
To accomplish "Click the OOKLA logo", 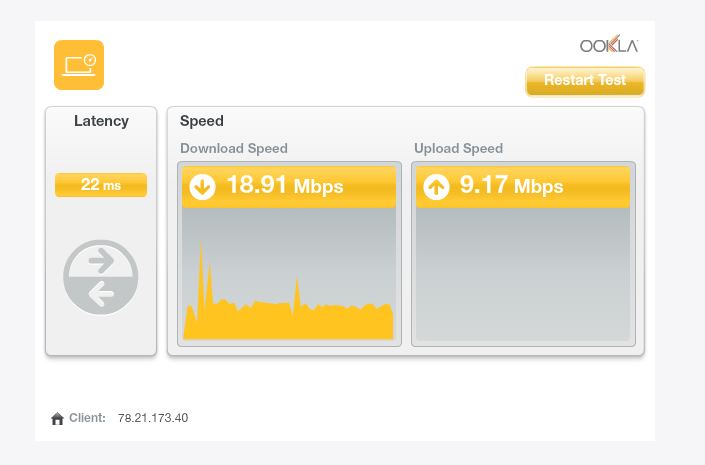I will pos(609,45).
